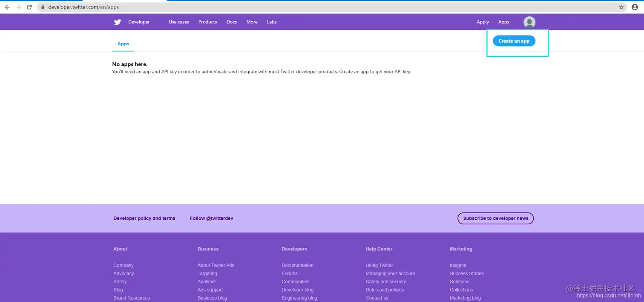Open the Collections footer link

click(461, 290)
